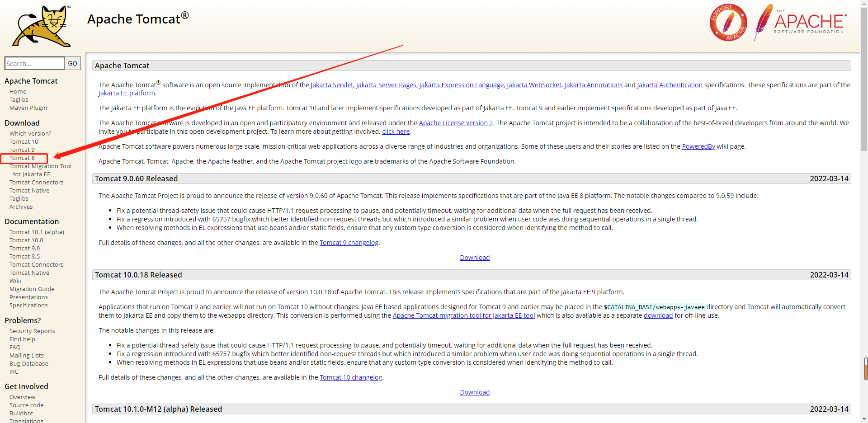
Task: Follow the Jakarta Authentication link
Action: coord(670,85)
